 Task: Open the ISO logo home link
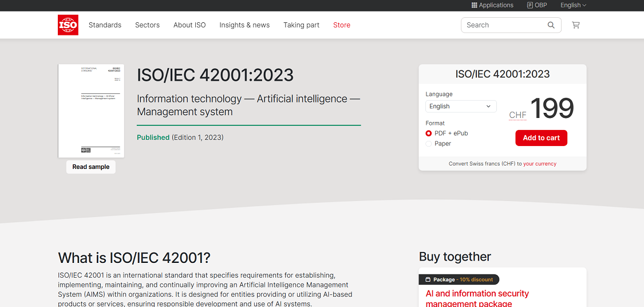[x=68, y=25]
